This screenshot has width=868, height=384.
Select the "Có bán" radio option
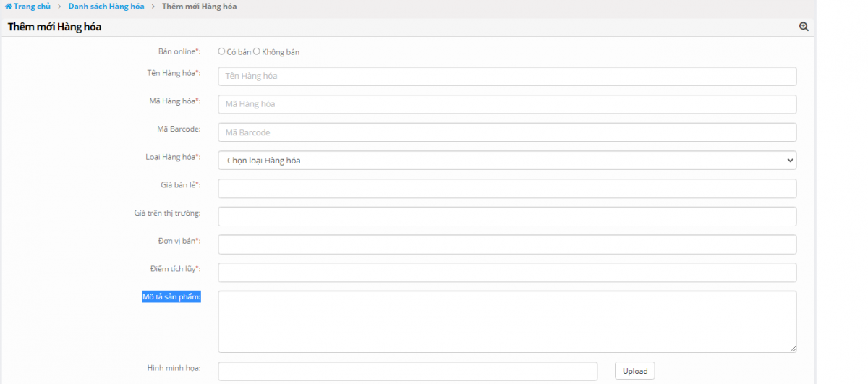pyautogui.click(x=221, y=51)
